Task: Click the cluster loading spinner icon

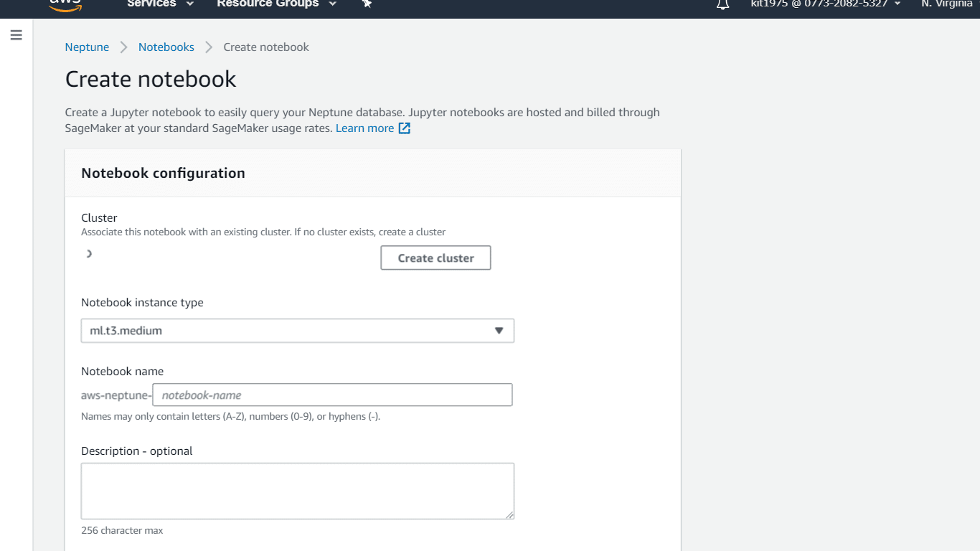Action: click(x=89, y=253)
